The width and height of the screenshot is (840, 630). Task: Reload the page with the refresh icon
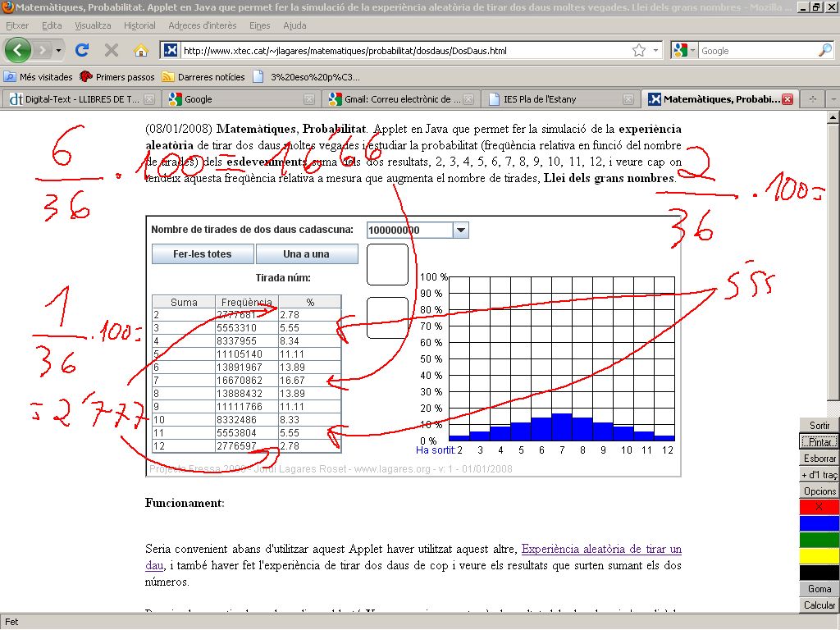82,50
